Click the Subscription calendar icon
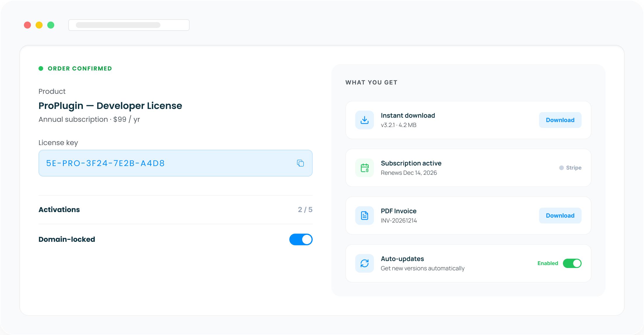Image resolution: width=644 pixels, height=335 pixels. [x=365, y=168]
